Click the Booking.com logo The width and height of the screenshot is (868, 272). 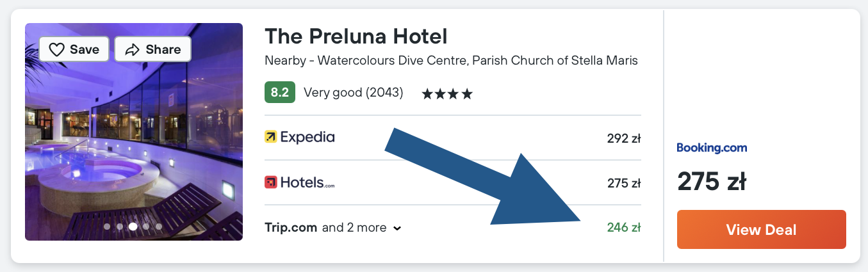pos(712,148)
